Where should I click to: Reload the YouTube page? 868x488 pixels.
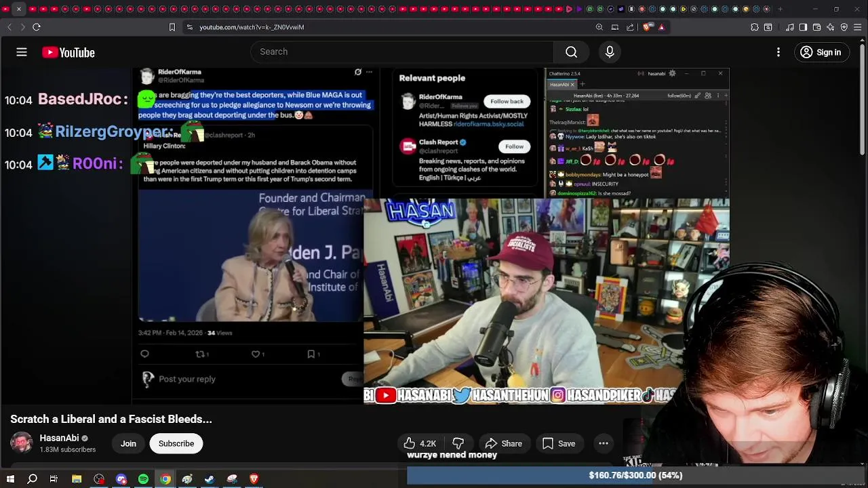point(37,27)
